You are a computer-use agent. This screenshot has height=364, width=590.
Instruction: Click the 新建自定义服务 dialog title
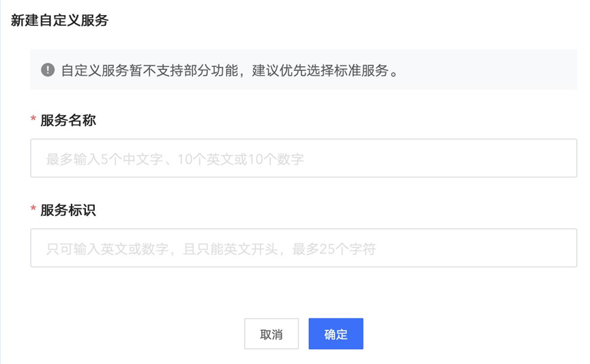(x=60, y=20)
